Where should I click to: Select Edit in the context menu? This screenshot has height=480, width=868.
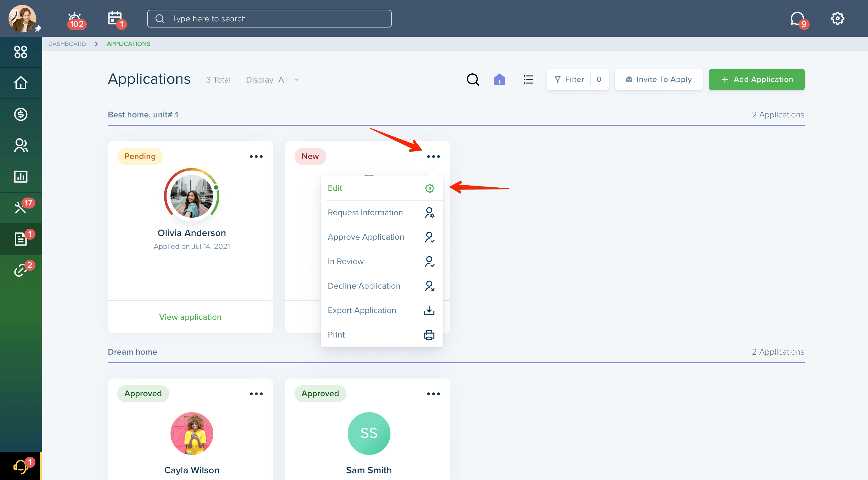[381, 188]
